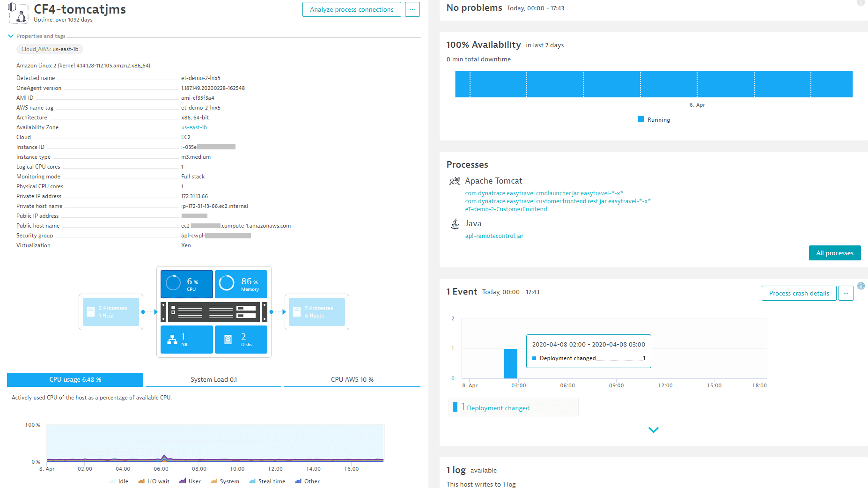Click the No problems heading

point(474,8)
